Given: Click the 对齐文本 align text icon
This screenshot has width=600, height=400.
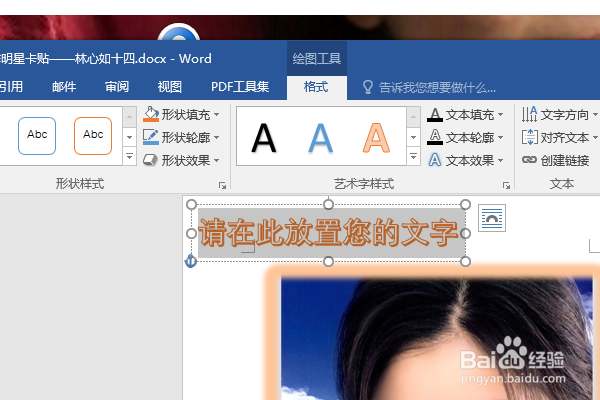Looking at the screenshot, I should tap(530, 137).
